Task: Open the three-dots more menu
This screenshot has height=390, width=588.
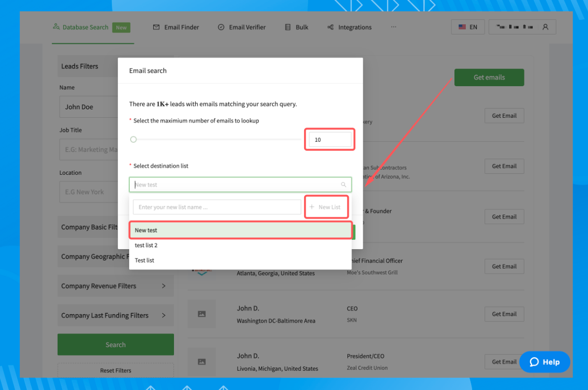Action: coord(393,27)
